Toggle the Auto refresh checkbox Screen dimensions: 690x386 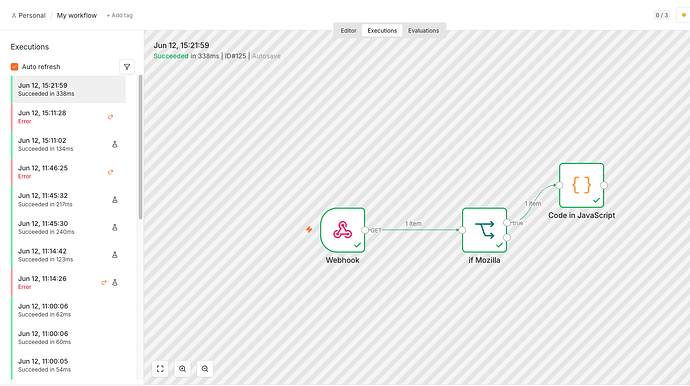[x=15, y=67]
